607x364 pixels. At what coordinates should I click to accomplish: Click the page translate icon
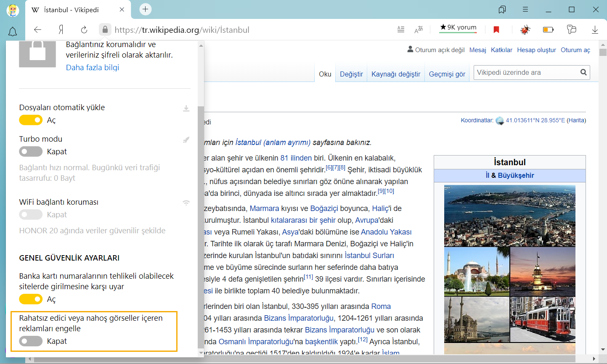[419, 29]
